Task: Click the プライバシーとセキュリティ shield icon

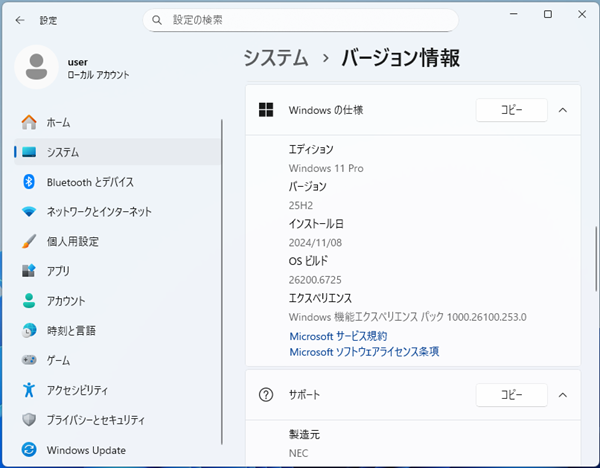Action: click(x=29, y=419)
